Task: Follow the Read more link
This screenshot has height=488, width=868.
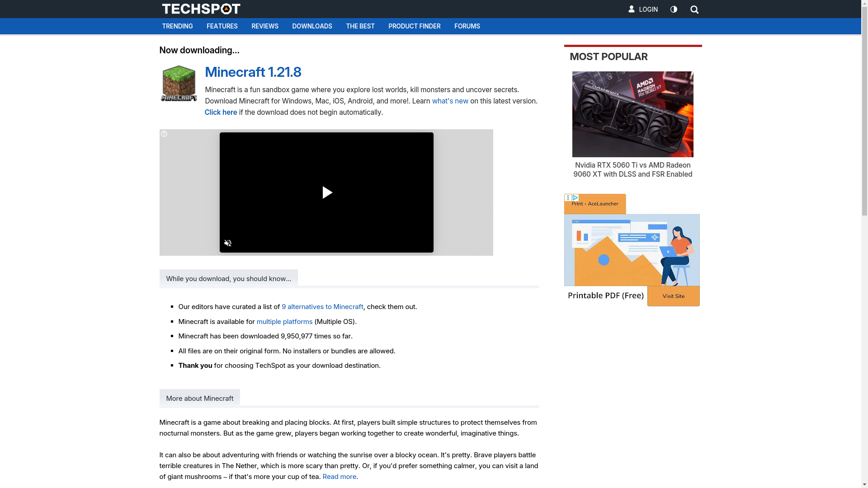Action: click(x=339, y=477)
